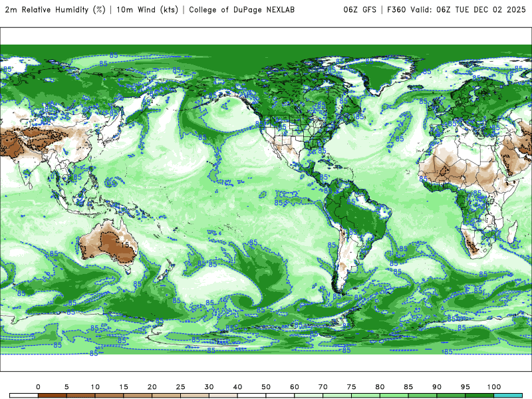This screenshot has width=532, height=399.
Task: Click the legend value '60'
Action: coord(295,387)
